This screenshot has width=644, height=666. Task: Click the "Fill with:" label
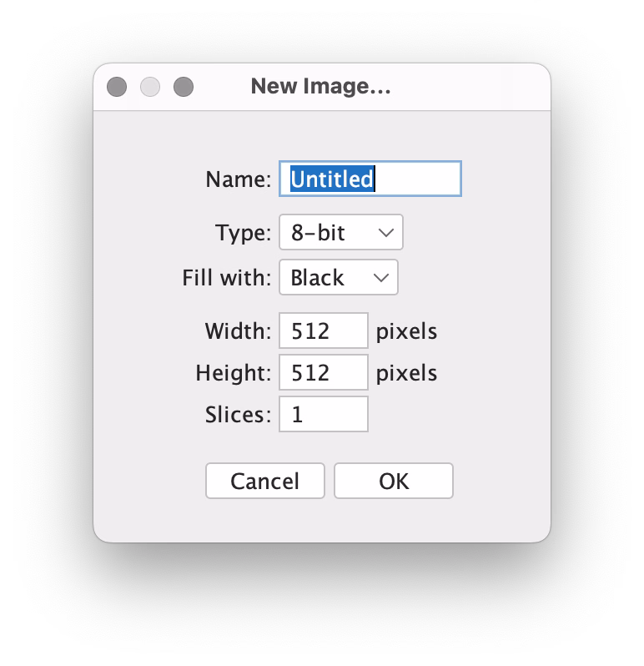[226, 278]
